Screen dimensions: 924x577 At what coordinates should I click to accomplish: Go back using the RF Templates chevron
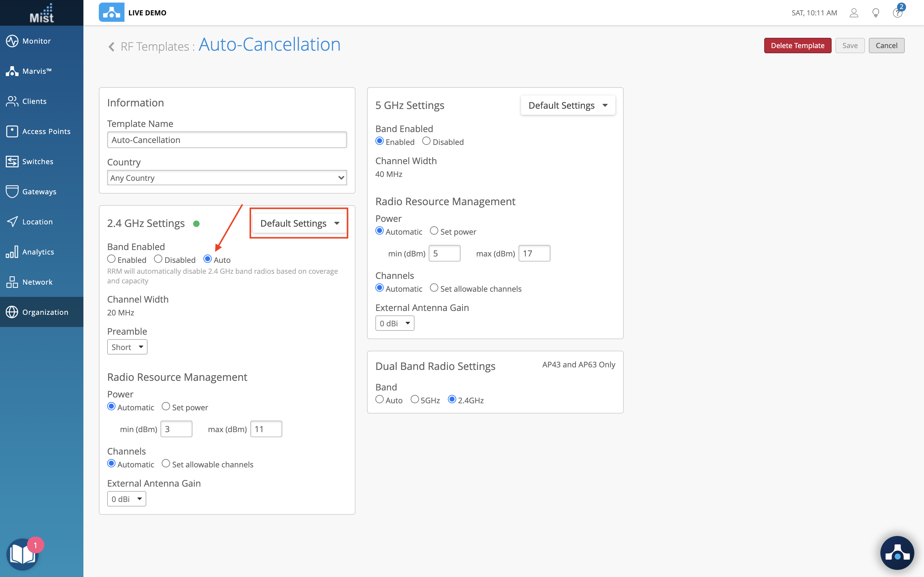pos(112,46)
